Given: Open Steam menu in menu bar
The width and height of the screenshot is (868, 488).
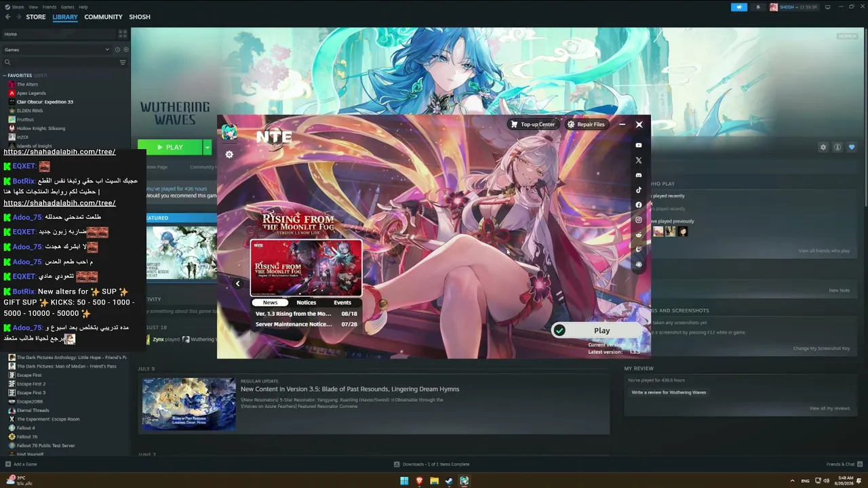Looking at the screenshot, I should (14, 7).
